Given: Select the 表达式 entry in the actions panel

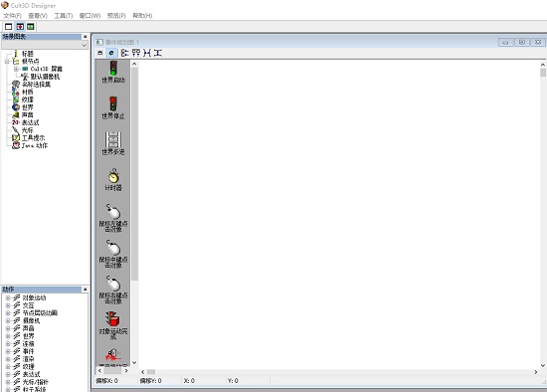Looking at the screenshot, I should [32, 374].
